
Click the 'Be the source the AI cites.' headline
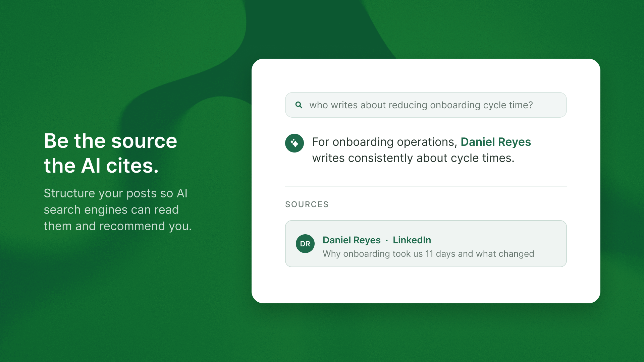pyautogui.click(x=110, y=153)
